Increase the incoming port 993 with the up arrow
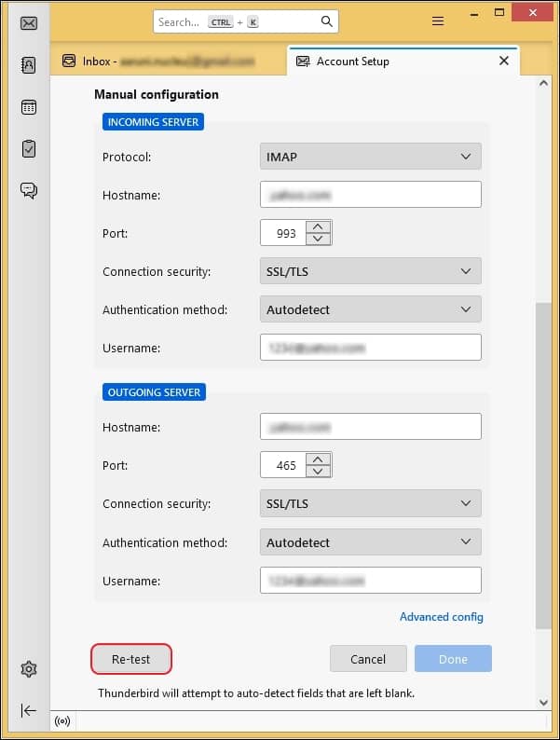Viewport: 560px width, 740px height. point(319,226)
